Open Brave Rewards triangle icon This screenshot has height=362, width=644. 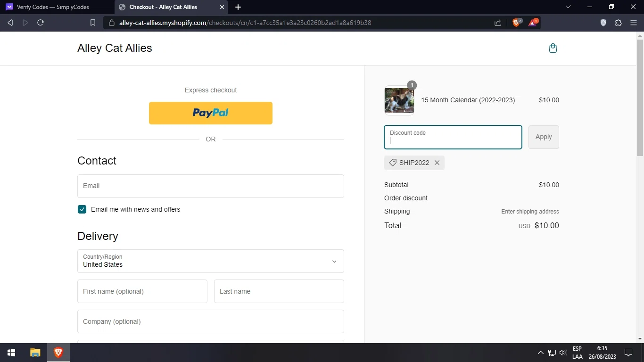pos(533,22)
